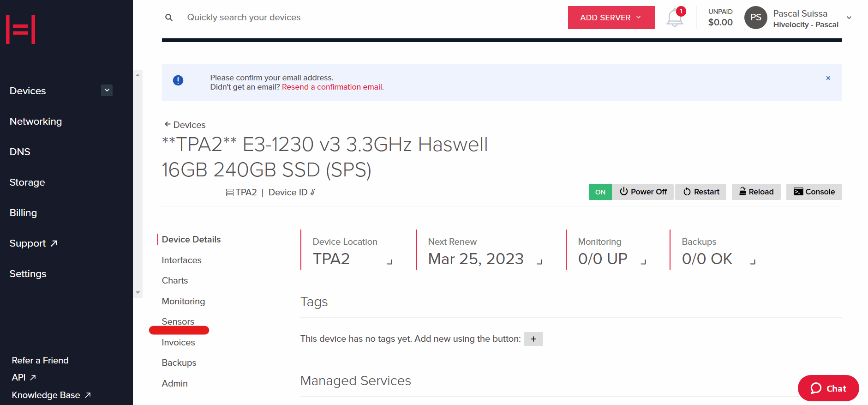Image resolution: width=868 pixels, height=405 pixels.
Task: Add a new tag with plus button
Action: pos(533,339)
